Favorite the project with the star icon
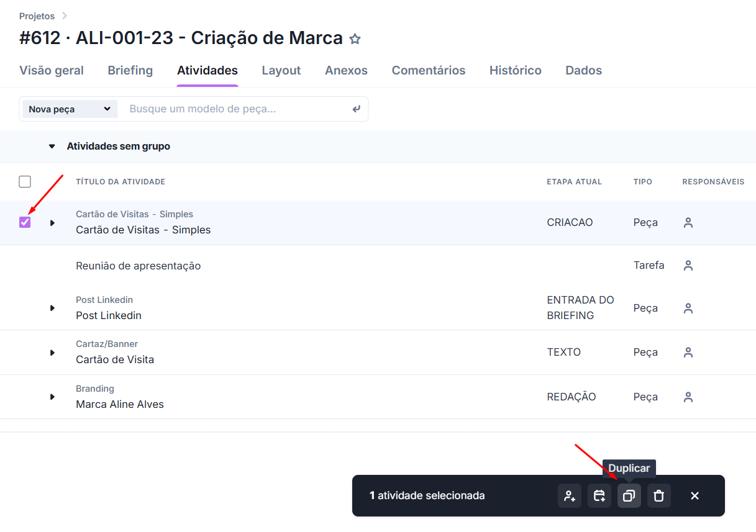Screen dimensions: 756x532 [355, 39]
